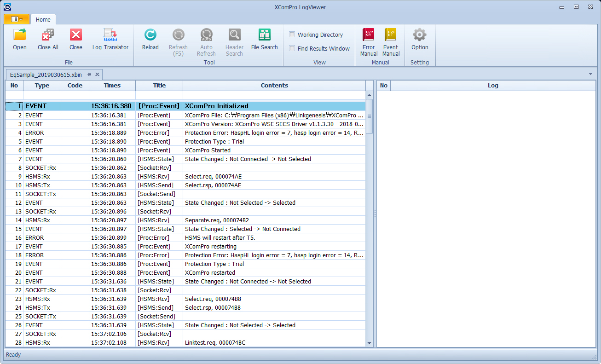Sort by the Type column header
This screenshot has width=601, height=364.
(42, 86)
